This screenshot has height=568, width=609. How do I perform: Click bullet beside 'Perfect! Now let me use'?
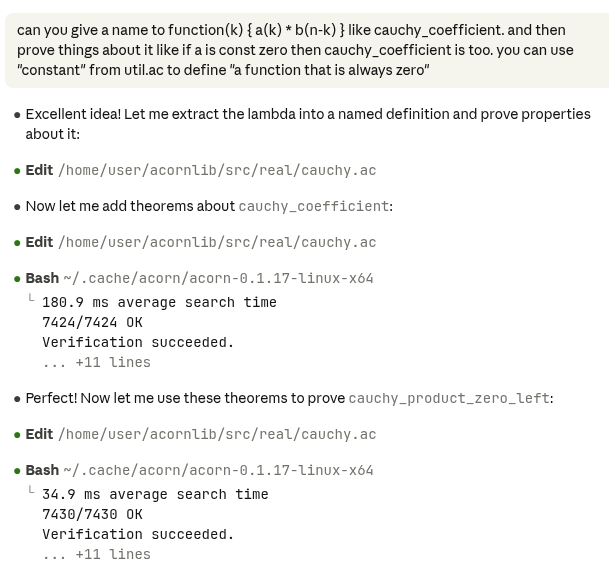17,399
